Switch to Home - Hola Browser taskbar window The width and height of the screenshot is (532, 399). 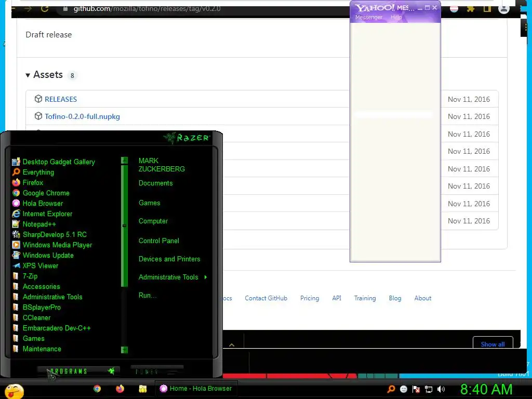coord(196,389)
